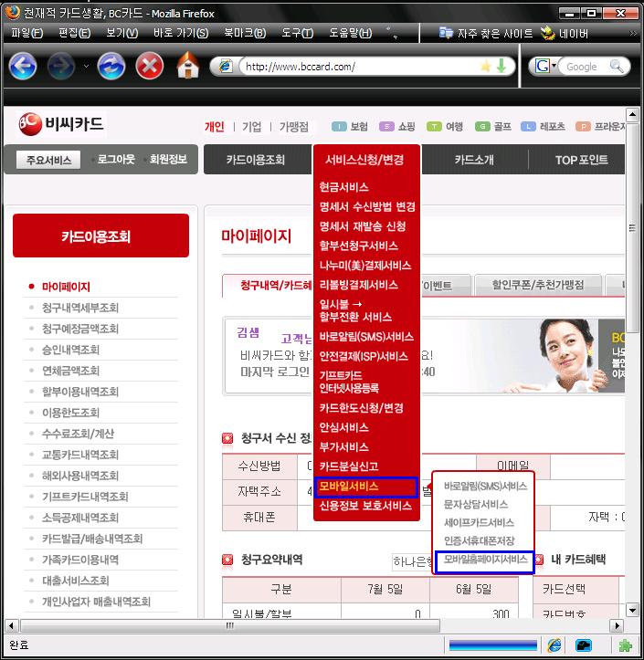Open the 카드소개 main nav menu
Screen dimensions: 644x660
[474, 160]
